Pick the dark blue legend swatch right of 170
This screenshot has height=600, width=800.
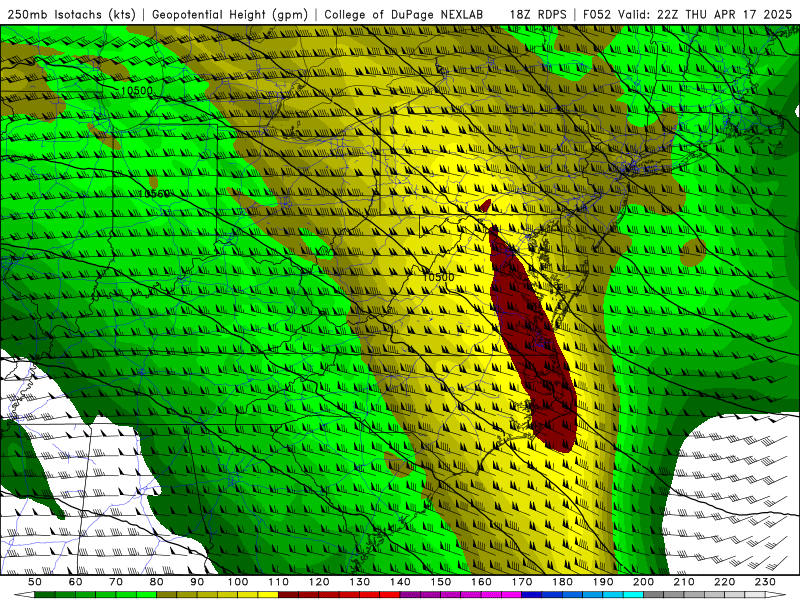[x=532, y=595]
